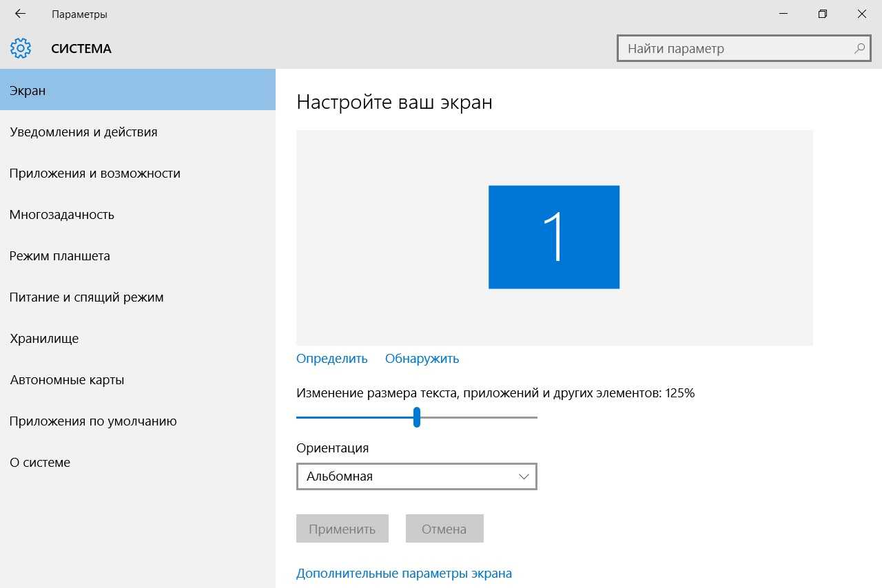Click the gear icon next to СИСТЕМА
The width and height of the screenshot is (882, 588).
(21, 48)
